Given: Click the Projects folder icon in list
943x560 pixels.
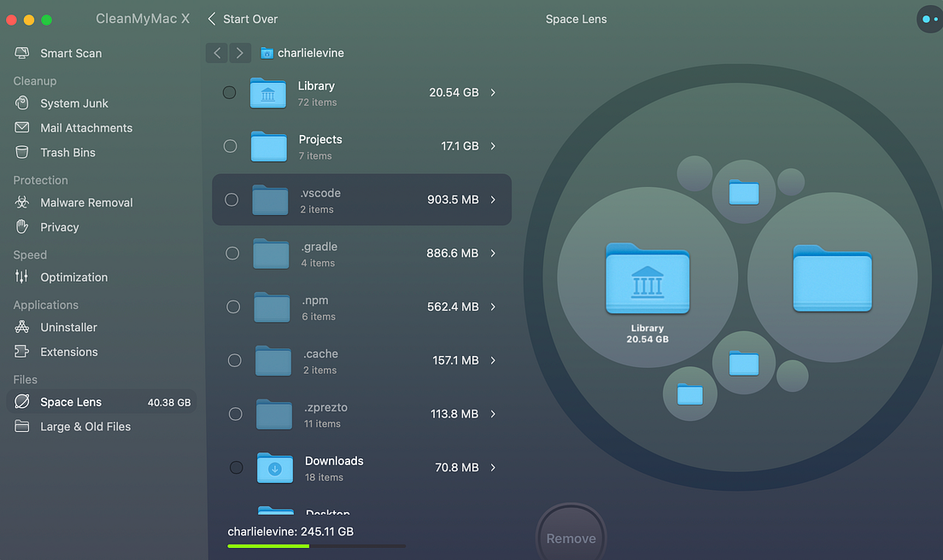Looking at the screenshot, I should coord(269,147).
